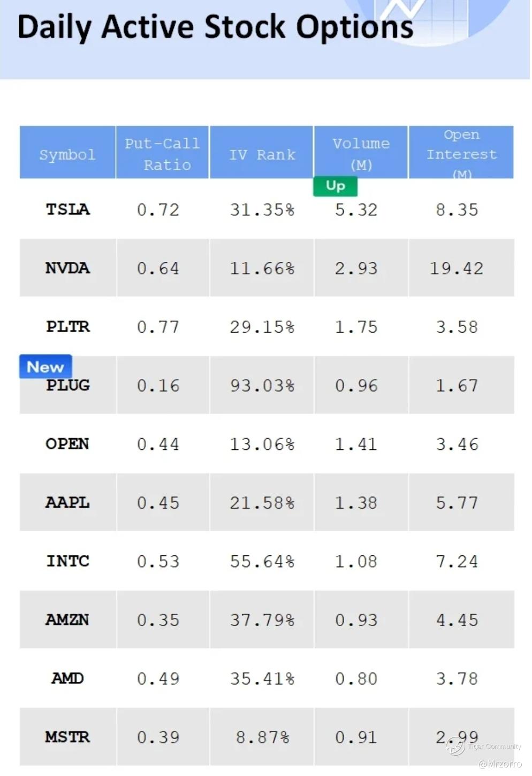This screenshot has width=532, height=776.
Task: Click the AAPL ticker symbol
Action: click(67, 502)
